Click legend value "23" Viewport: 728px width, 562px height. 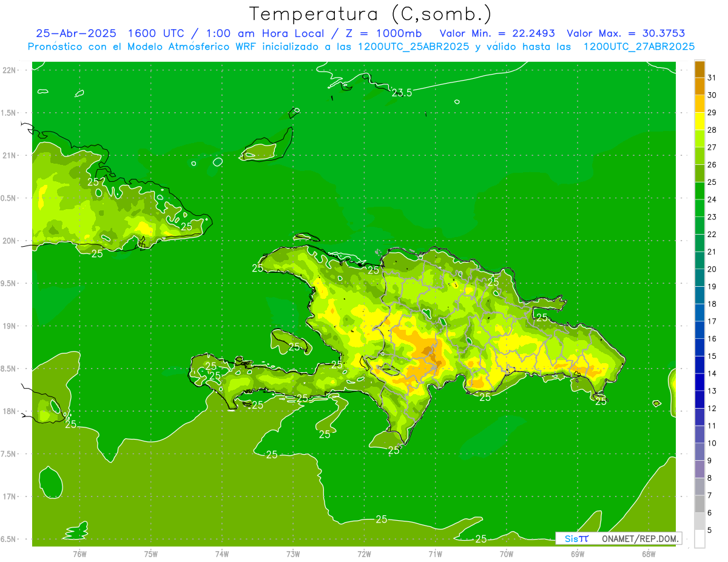(712, 217)
